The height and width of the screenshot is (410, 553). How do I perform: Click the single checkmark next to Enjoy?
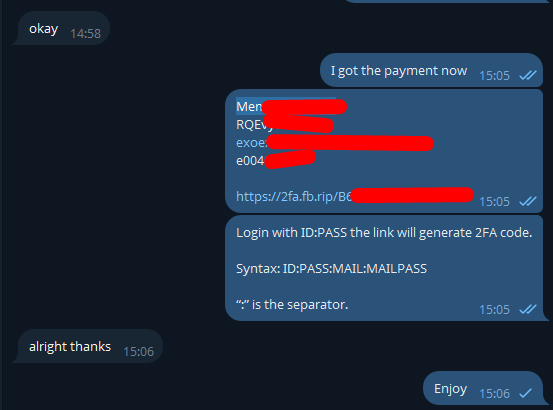coord(525,393)
